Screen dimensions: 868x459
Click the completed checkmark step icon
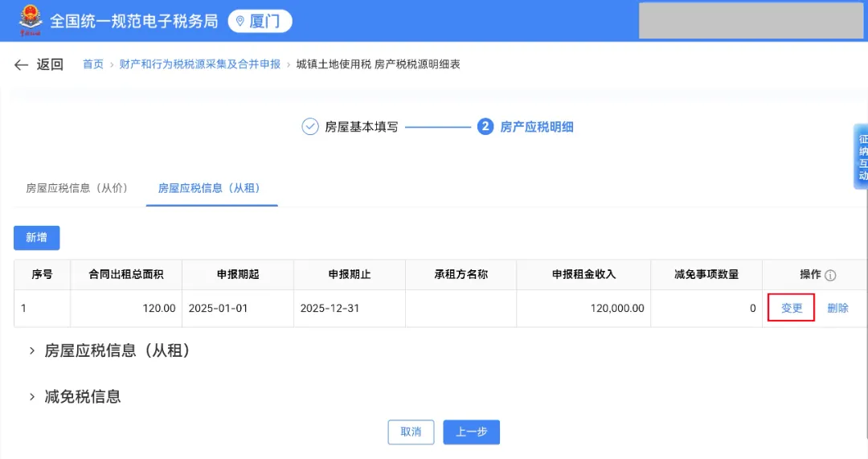tap(309, 127)
